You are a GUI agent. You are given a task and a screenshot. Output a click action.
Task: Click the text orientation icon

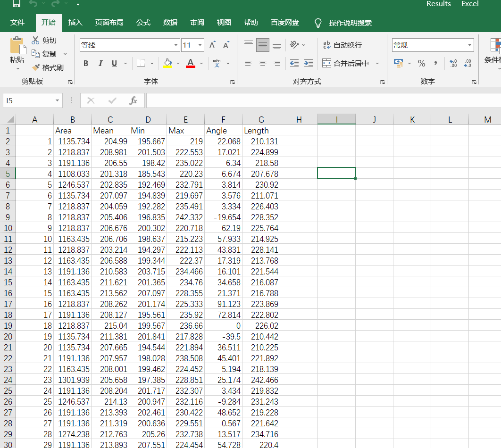coord(294,45)
